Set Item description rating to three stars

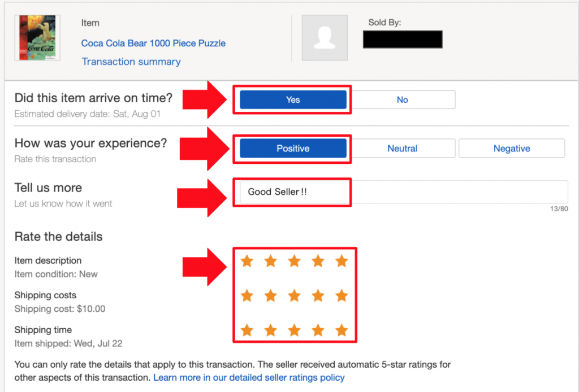pyautogui.click(x=294, y=261)
